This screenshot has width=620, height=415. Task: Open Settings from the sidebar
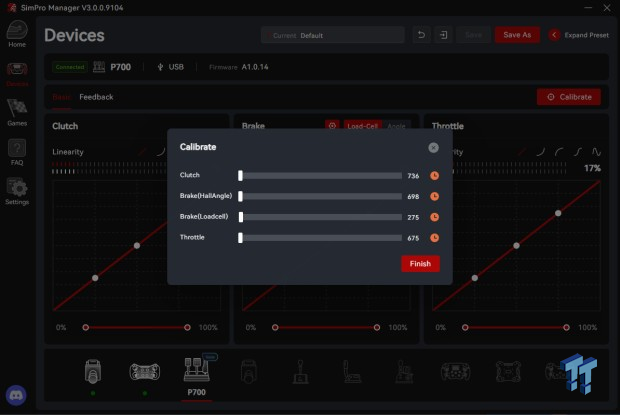click(x=17, y=191)
